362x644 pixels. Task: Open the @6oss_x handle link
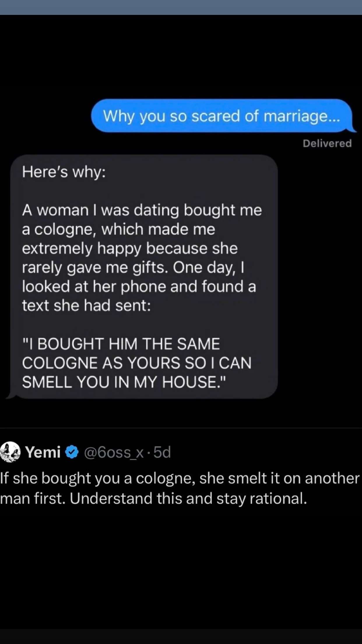point(114,452)
